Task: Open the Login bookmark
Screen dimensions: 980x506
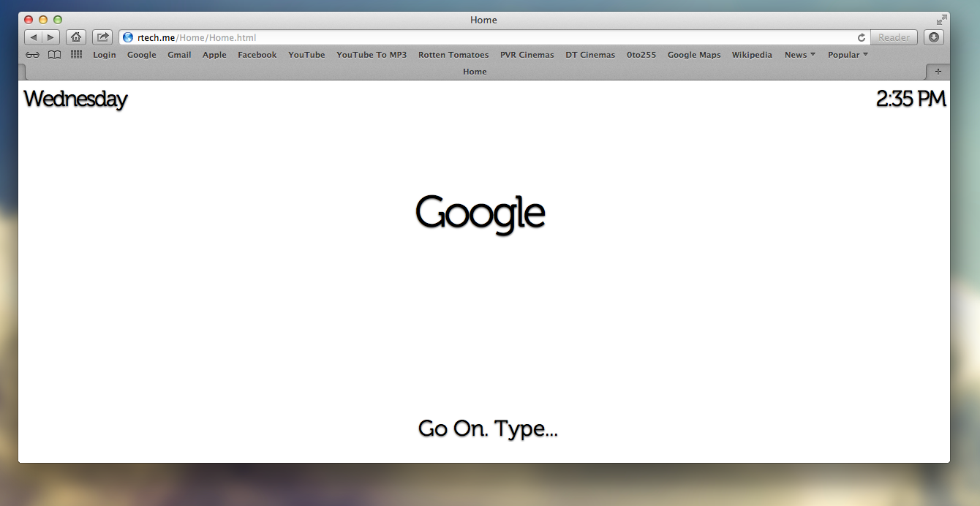Action: pos(105,55)
